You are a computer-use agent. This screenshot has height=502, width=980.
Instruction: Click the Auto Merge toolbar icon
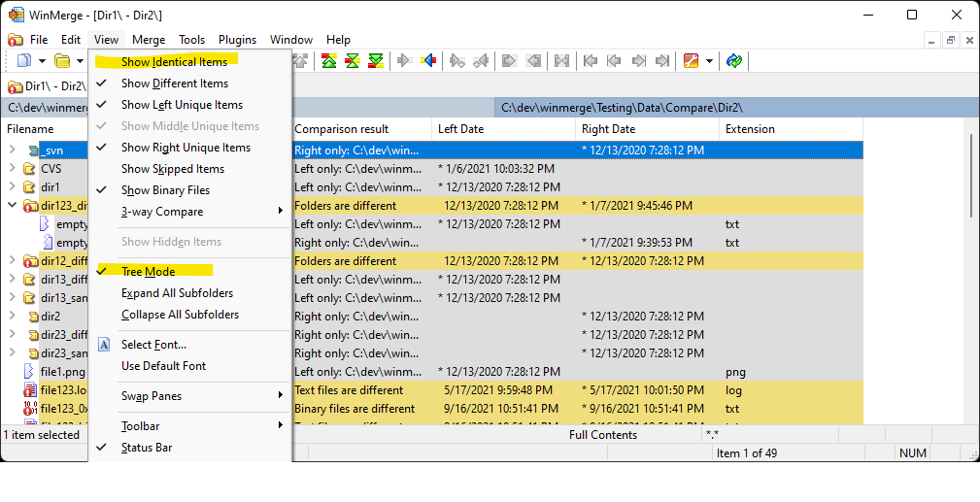tap(562, 60)
